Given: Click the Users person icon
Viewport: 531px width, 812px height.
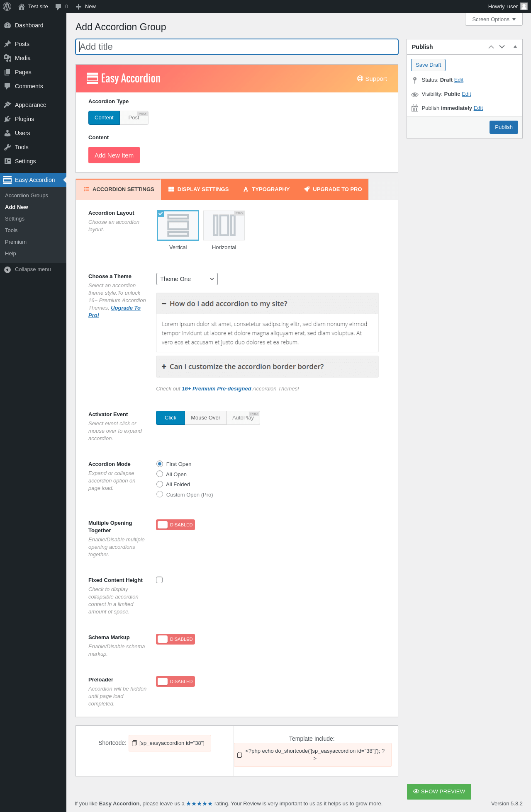Looking at the screenshot, I should click(7, 133).
